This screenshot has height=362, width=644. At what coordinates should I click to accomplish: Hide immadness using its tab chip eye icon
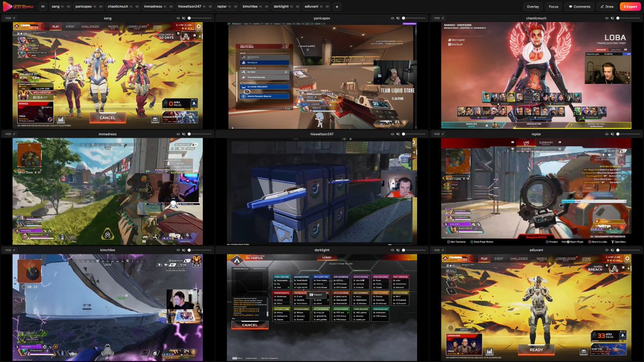point(171,6)
